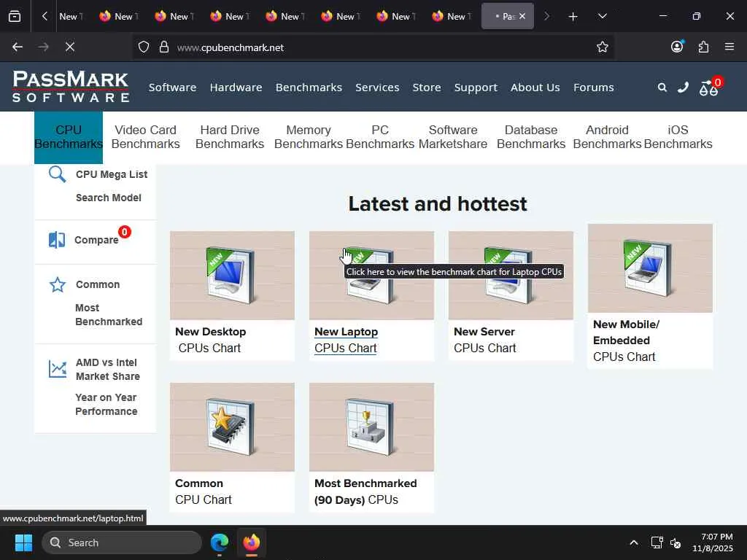747x560 pixels.
Task: Open the New Mobile/Embedded CPUs thumbnail image
Action: coord(650,268)
